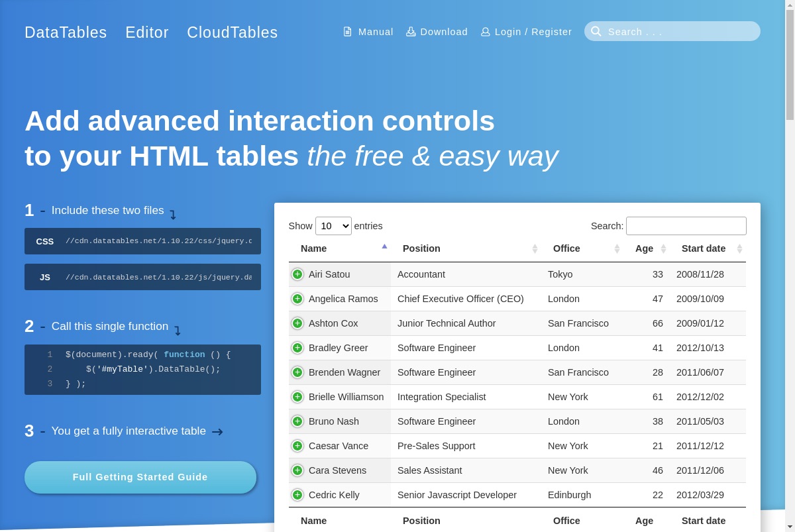The width and height of the screenshot is (795, 532).
Task: Click Full Getting Started Guide button
Action: (140, 477)
